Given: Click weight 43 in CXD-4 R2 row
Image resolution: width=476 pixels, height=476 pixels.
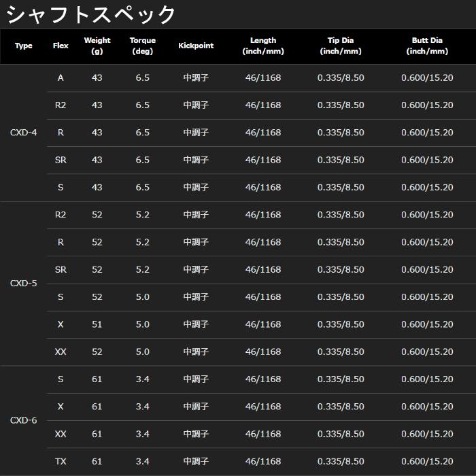Looking at the screenshot, I should click(97, 105).
